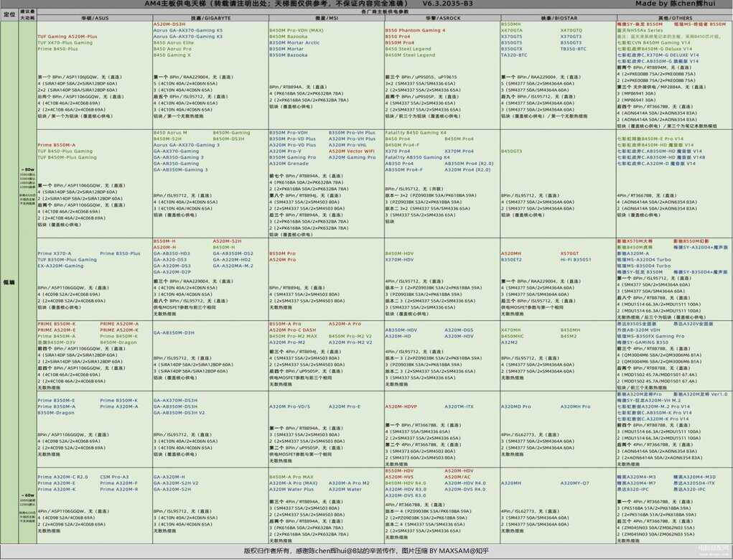This screenshot has width=733, height=560.
Task: Click the CSM Pro-A3 entry
Action: coord(115,477)
